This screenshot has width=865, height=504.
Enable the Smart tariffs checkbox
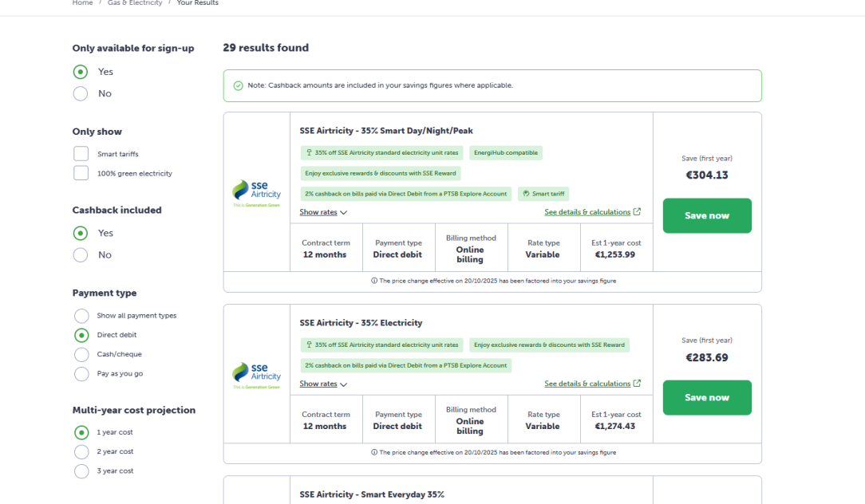[x=81, y=154]
